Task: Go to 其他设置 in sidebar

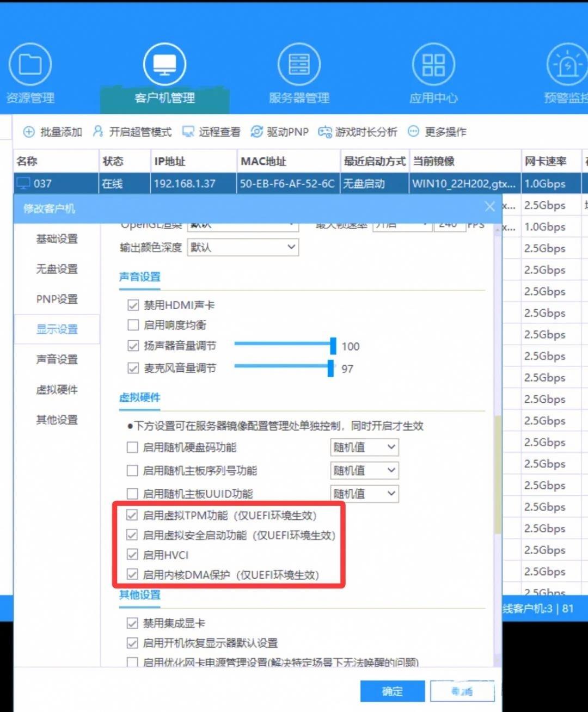Action: tap(57, 420)
